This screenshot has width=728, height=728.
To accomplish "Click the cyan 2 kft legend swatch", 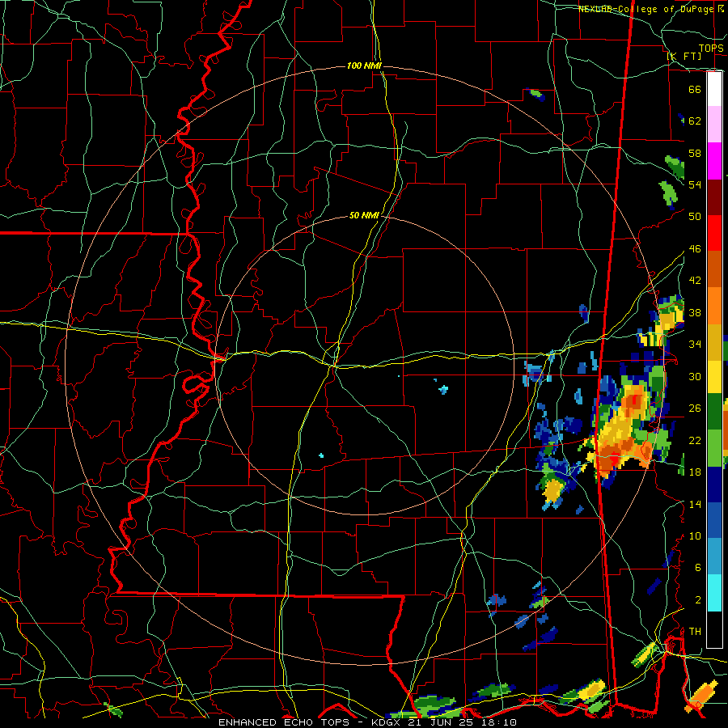I will click(x=714, y=593).
